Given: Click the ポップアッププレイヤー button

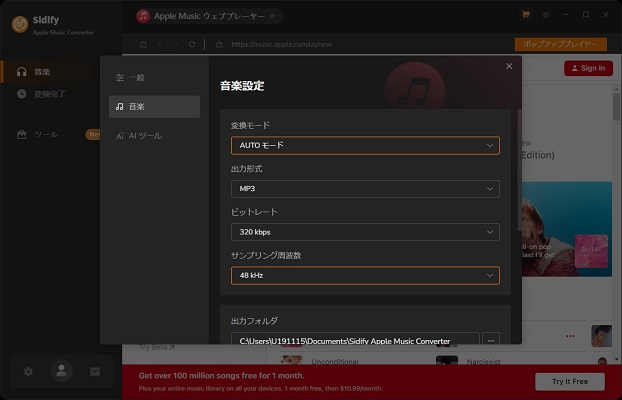Looking at the screenshot, I should (x=561, y=44).
